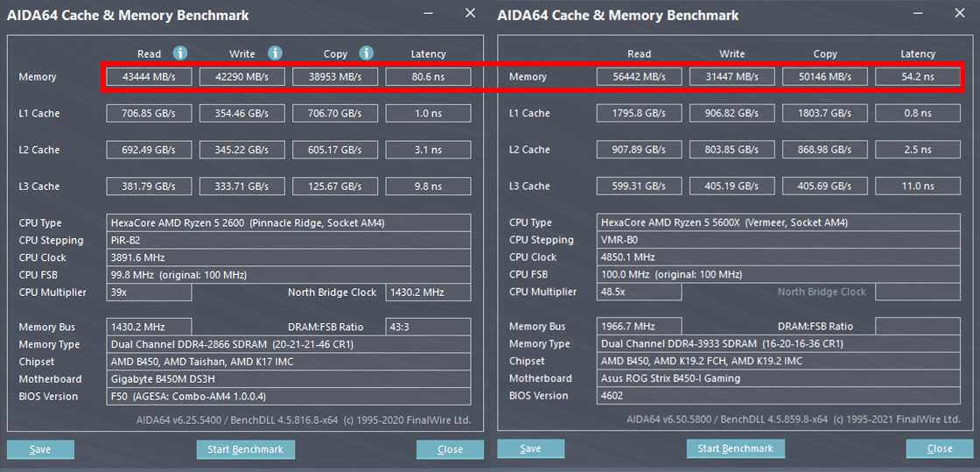Select the 43444 MB/s memory read field
The width and height of the screenshot is (980, 472).
pyautogui.click(x=149, y=77)
